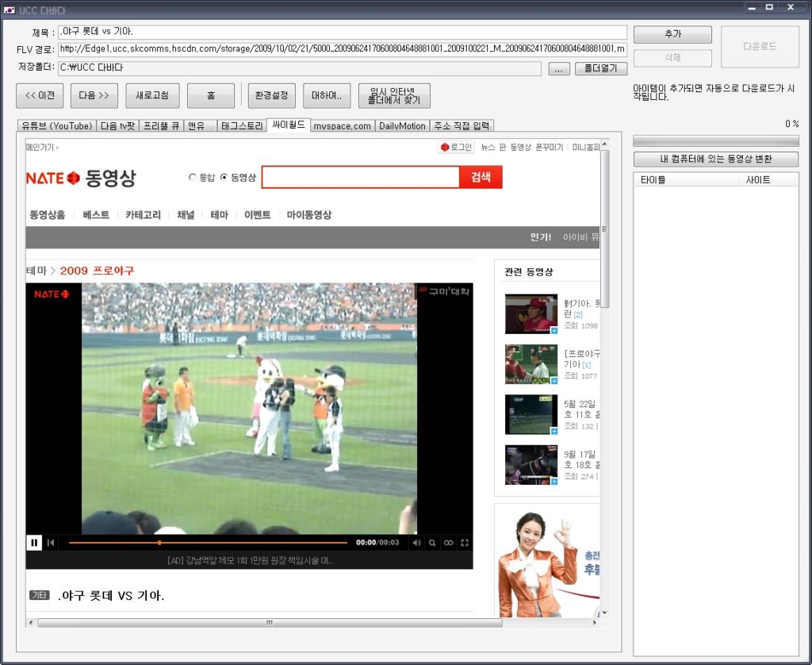The image size is (812, 665).
Task: Select the 싸이월드 tab
Action: point(289,125)
